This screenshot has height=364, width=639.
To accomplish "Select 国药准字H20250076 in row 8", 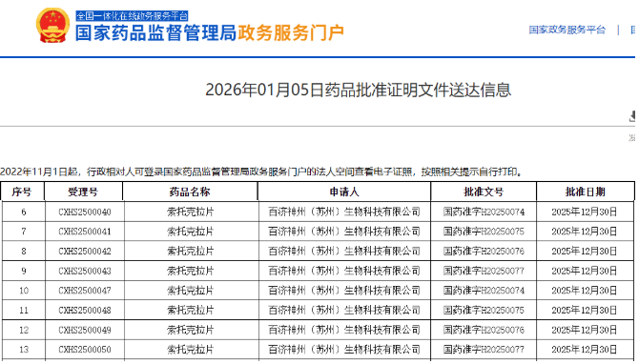I will (x=484, y=251).
